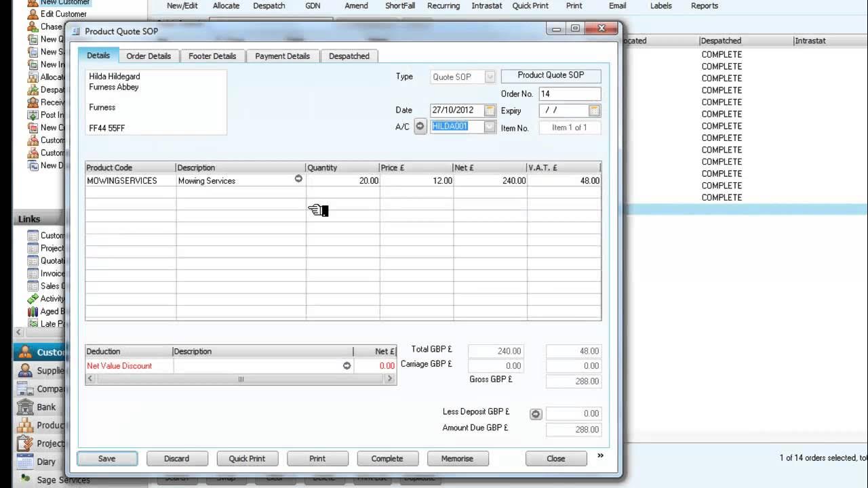
Task: Click GDN in the main toolbar
Action: tap(313, 5)
